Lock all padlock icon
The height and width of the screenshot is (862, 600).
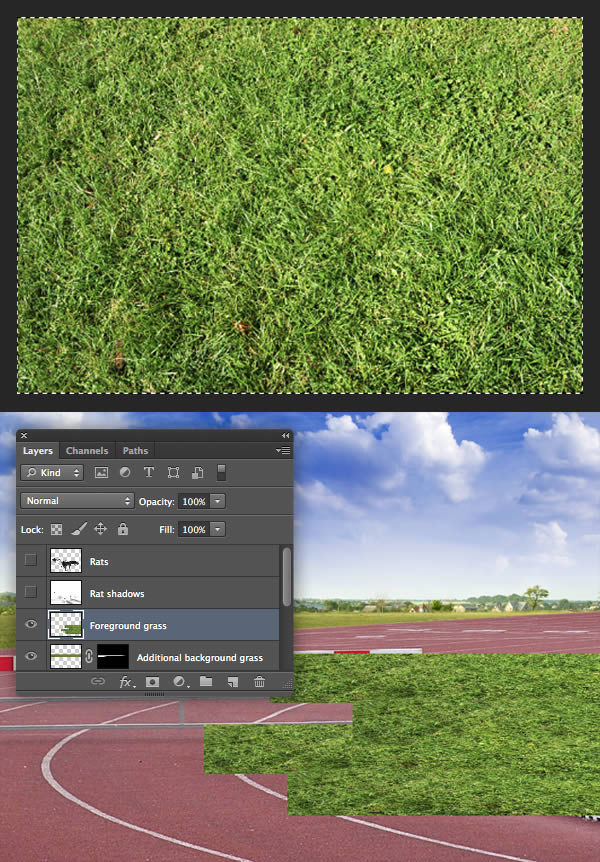[x=123, y=529]
